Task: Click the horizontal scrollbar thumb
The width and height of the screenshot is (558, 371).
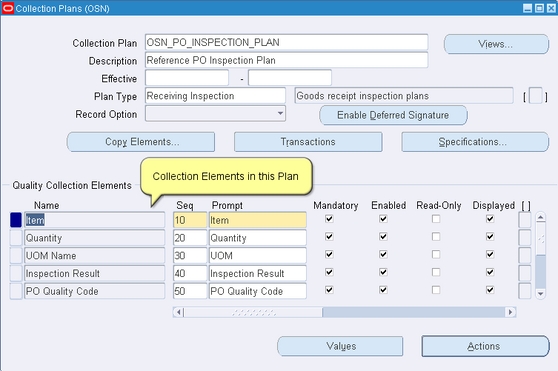Action: pos(253,312)
